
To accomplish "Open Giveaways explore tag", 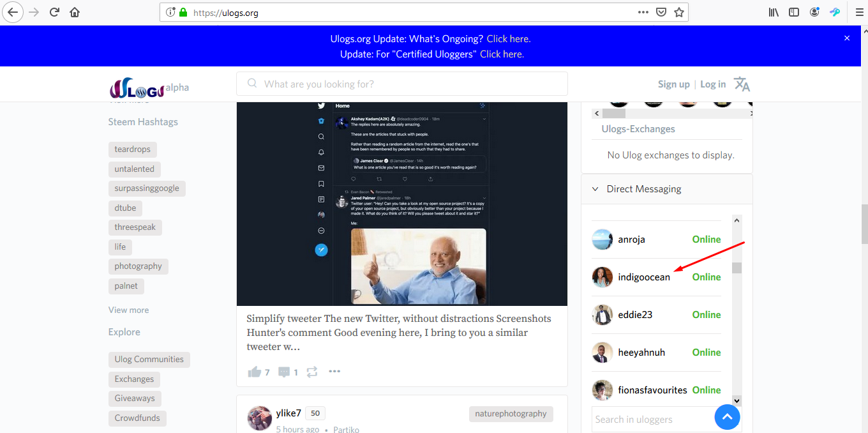I will [135, 399].
